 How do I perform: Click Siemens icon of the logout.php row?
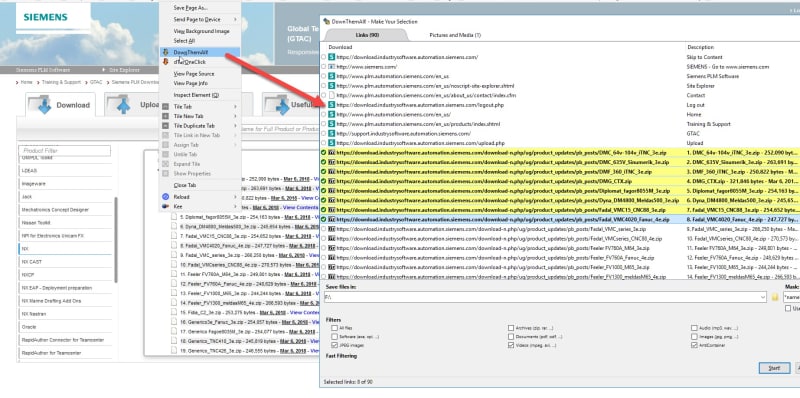(x=331, y=105)
